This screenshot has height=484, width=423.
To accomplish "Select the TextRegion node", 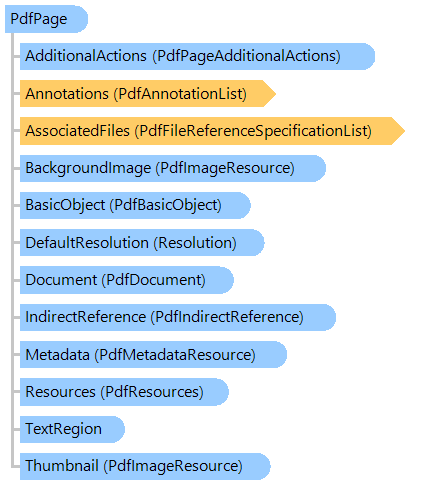I will tap(72, 429).
